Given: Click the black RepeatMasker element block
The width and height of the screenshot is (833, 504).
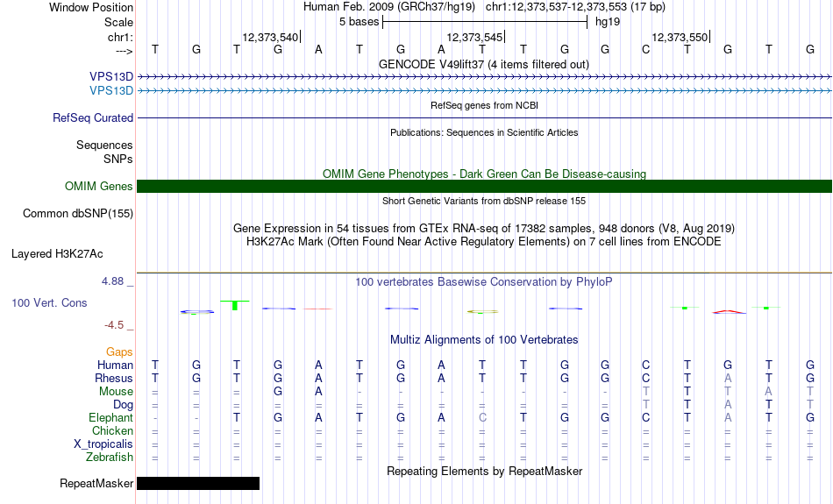Looking at the screenshot, I should 198,483.
